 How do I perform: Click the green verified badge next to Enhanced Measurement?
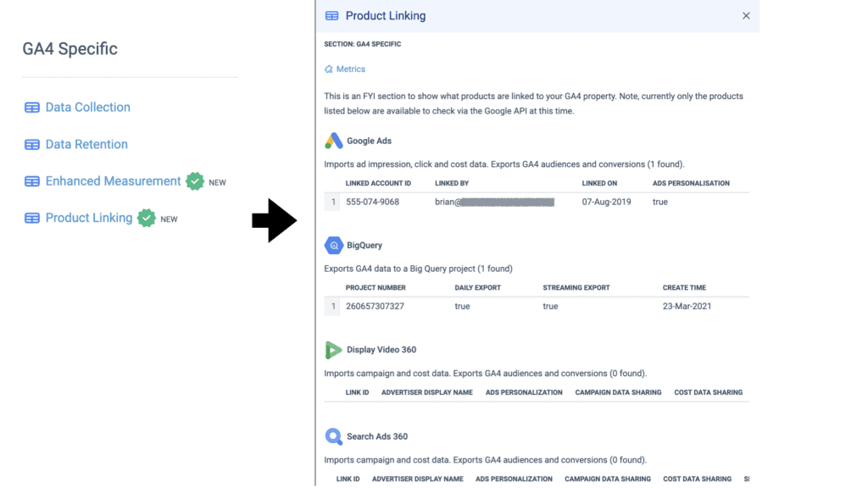195,181
